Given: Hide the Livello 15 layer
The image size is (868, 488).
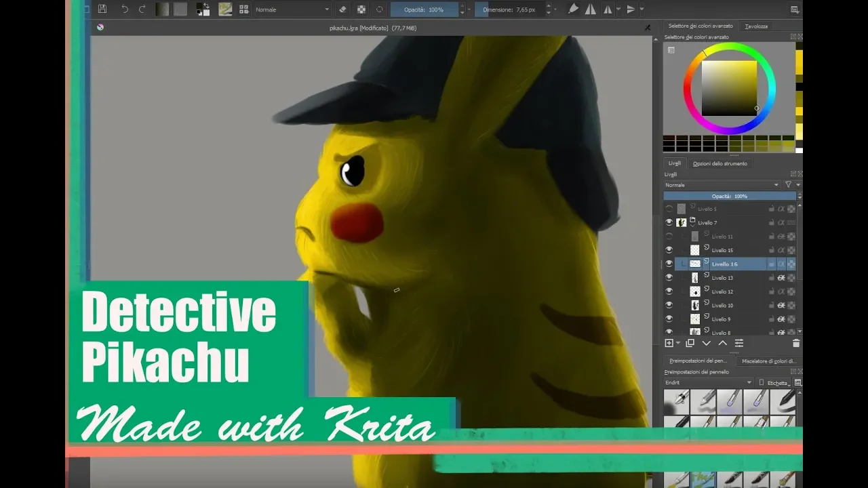Looking at the screenshot, I should click(669, 250).
